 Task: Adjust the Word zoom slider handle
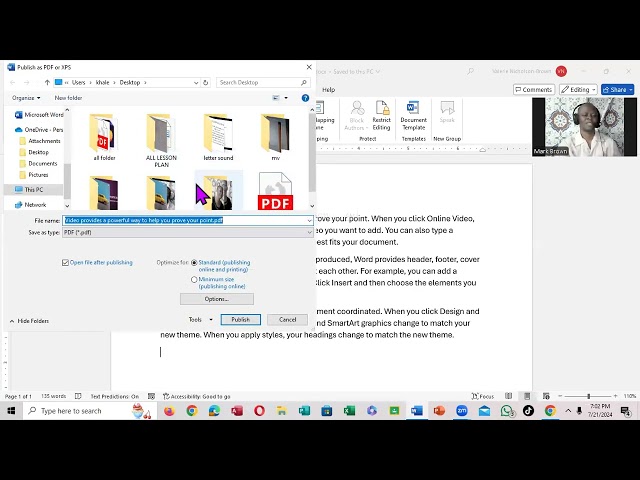pos(588,396)
